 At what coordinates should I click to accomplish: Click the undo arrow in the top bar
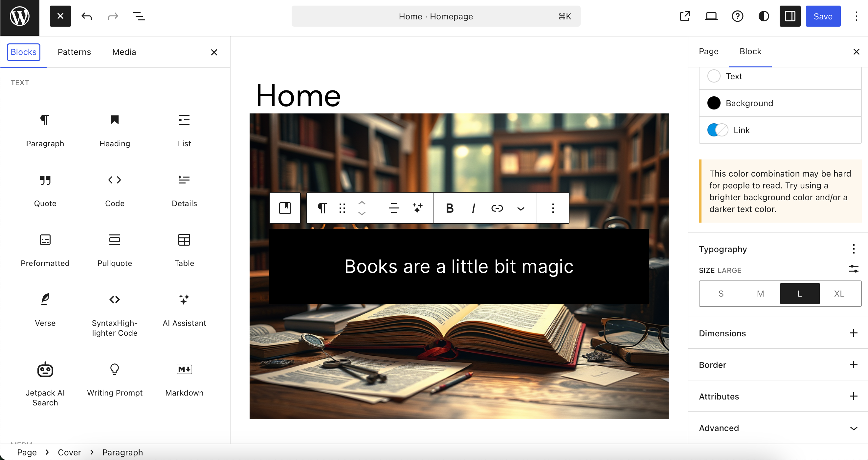[x=86, y=16]
